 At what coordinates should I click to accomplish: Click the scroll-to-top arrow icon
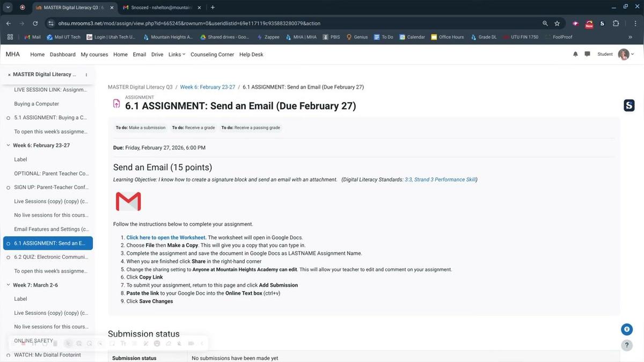(626, 329)
